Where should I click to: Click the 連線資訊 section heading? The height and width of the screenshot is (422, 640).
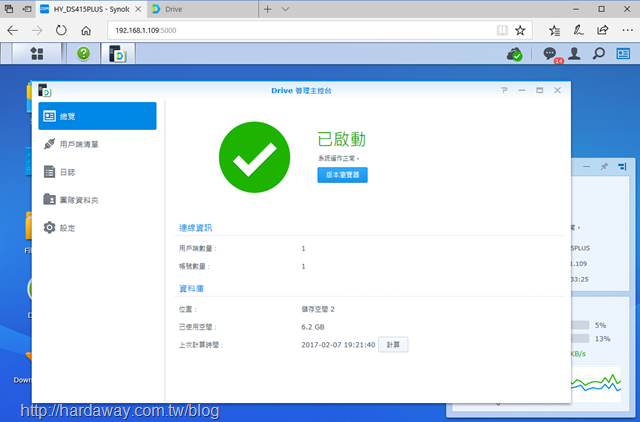(x=196, y=228)
